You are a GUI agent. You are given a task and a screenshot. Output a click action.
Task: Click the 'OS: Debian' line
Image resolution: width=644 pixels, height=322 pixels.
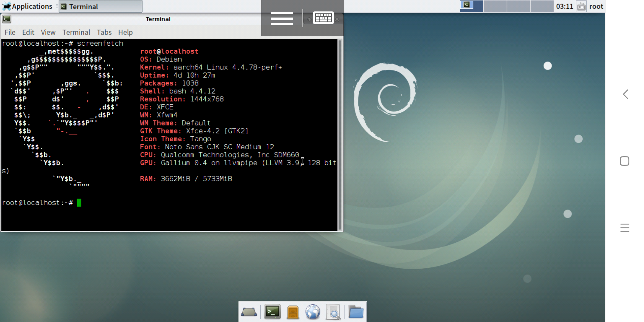tap(161, 59)
